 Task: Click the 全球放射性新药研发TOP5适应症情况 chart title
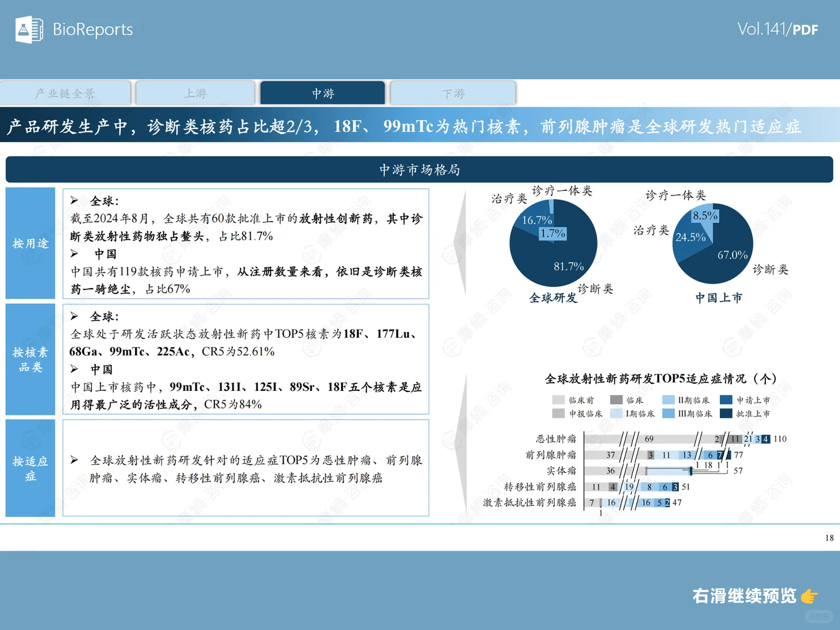pyautogui.click(x=660, y=379)
